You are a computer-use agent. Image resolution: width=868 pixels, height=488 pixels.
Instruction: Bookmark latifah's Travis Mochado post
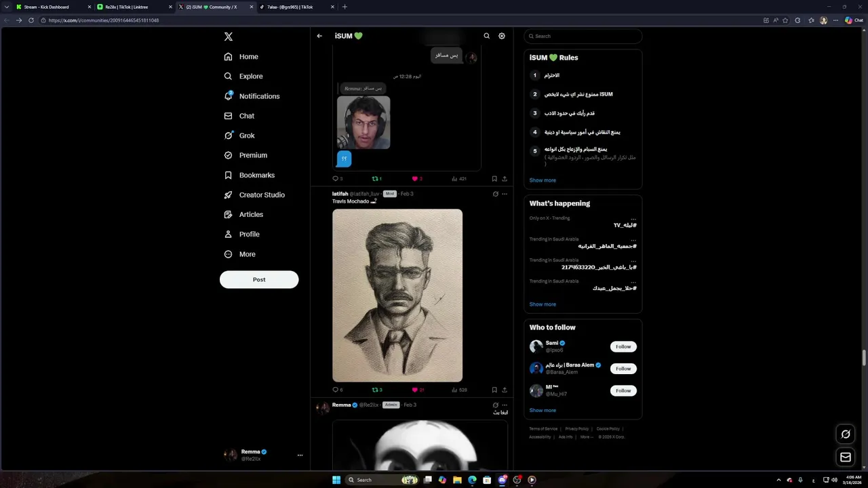pos(494,390)
